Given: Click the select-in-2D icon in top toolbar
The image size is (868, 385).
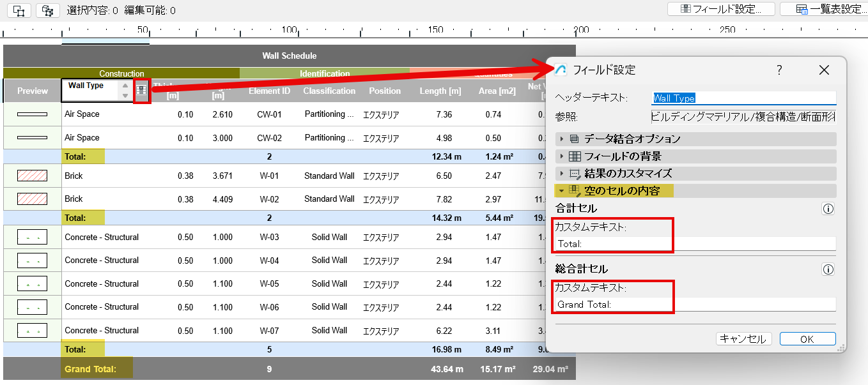Looking at the screenshot, I should (19, 11).
